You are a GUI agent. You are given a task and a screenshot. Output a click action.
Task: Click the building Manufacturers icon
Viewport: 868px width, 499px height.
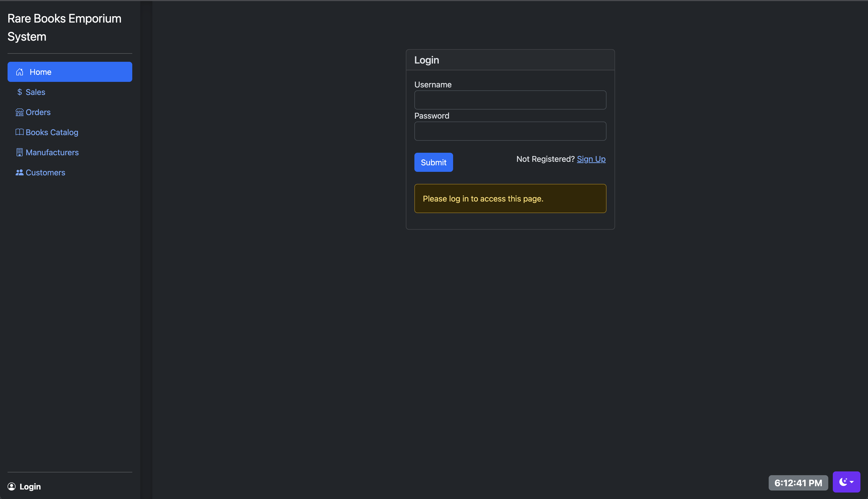coord(19,152)
